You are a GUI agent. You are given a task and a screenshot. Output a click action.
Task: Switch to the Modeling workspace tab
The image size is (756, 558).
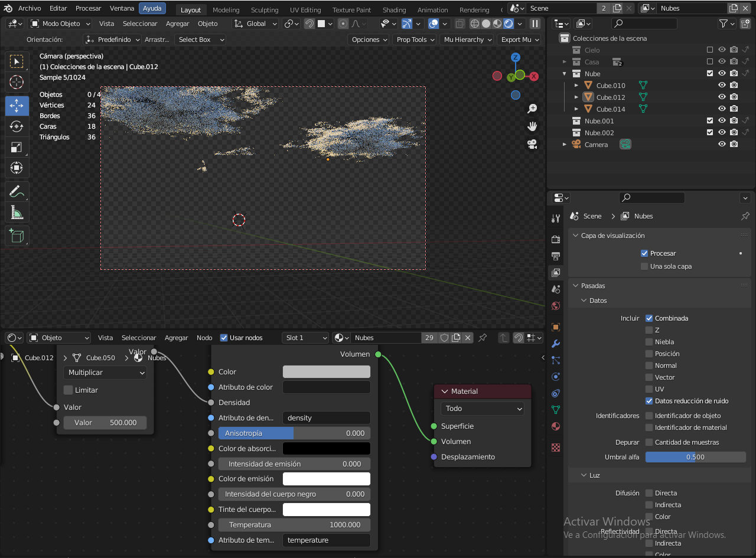[x=226, y=10]
